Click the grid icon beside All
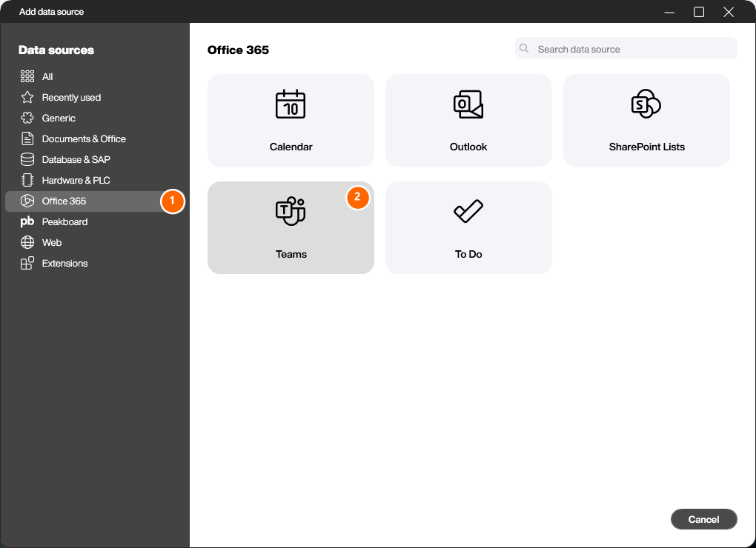The height and width of the screenshot is (548, 756). tap(27, 76)
